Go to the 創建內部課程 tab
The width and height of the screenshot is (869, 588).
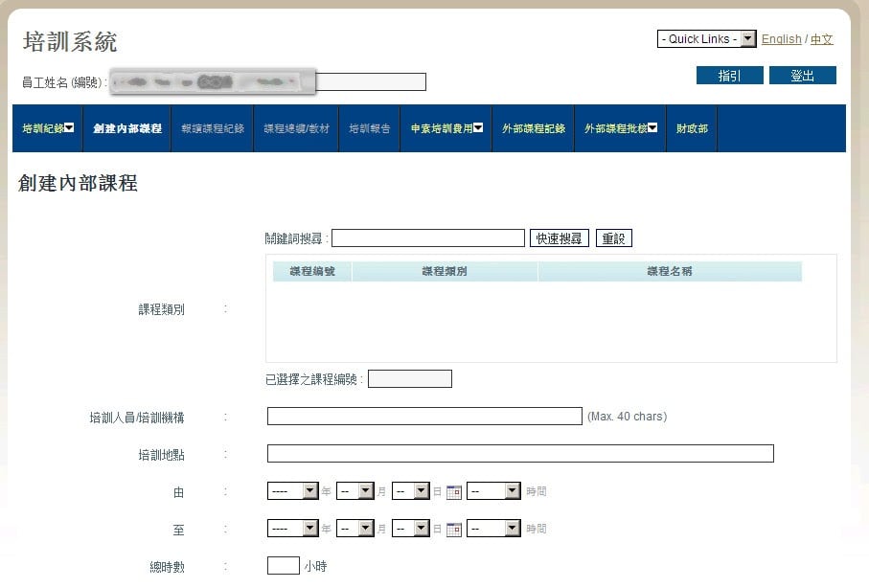[127, 128]
